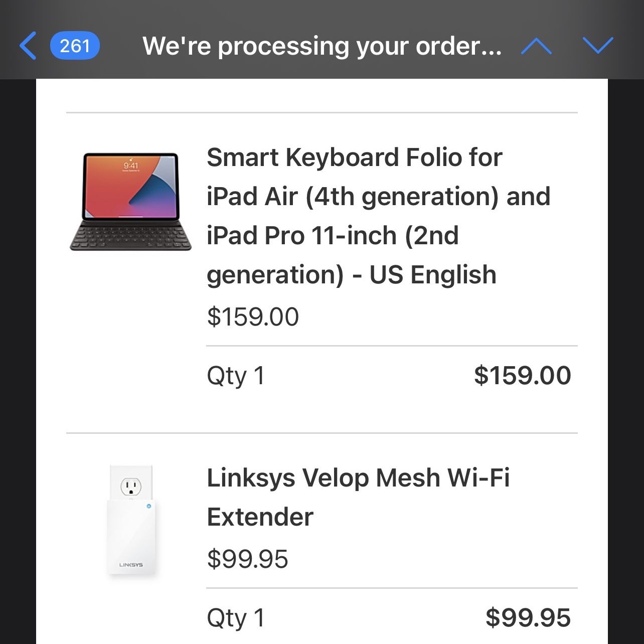
Task: Tap the LINKSYS logo on the extender image
Action: click(x=131, y=565)
